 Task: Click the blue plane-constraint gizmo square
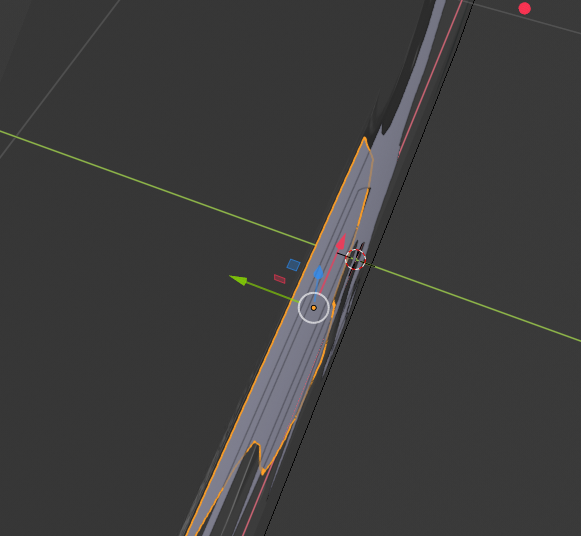pyautogui.click(x=293, y=265)
